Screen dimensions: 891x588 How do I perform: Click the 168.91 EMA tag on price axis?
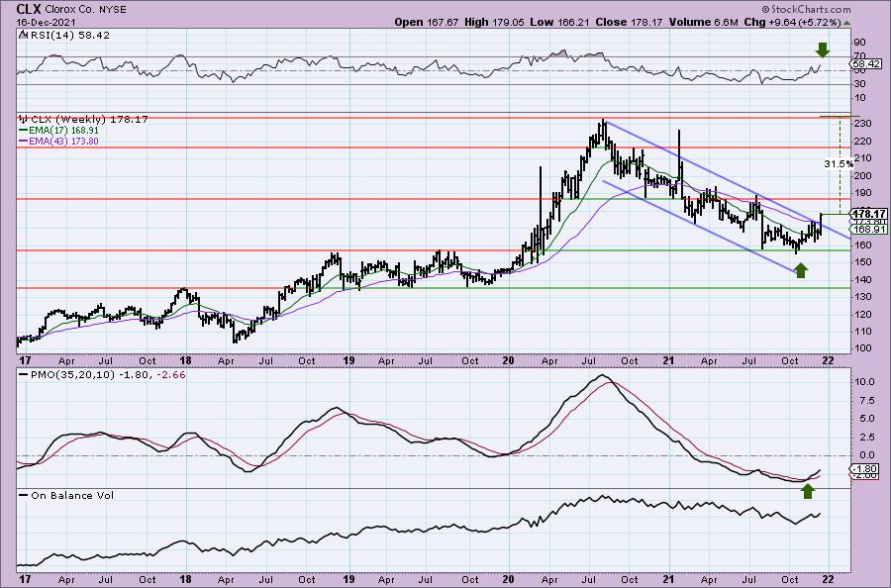(867, 229)
